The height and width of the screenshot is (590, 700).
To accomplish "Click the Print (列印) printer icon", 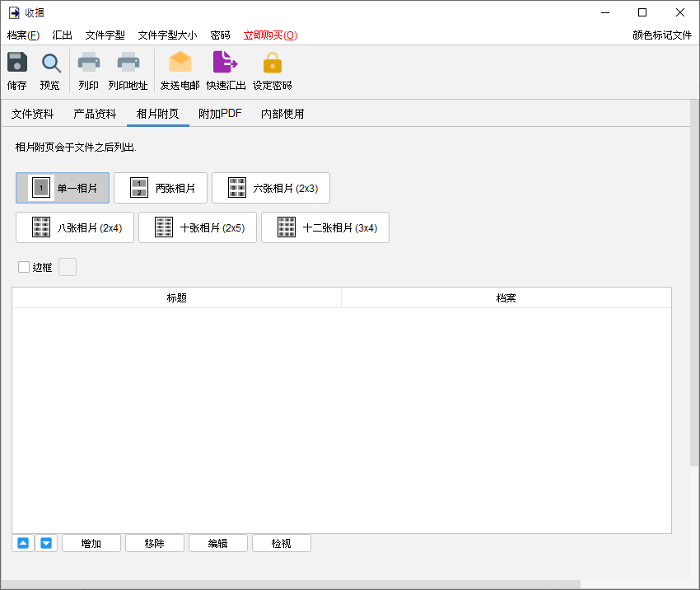I will tap(88, 62).
